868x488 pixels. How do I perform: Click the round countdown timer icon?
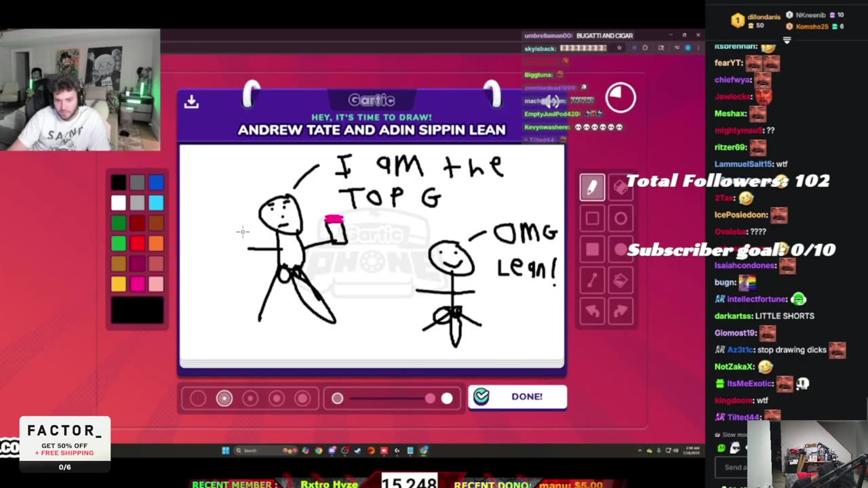click(x=620, y=98)
